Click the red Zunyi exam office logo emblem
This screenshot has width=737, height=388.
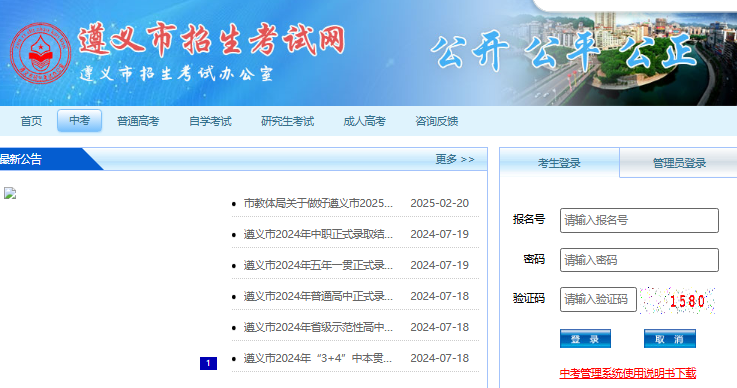pyautogui.click(x=40, y=54)
